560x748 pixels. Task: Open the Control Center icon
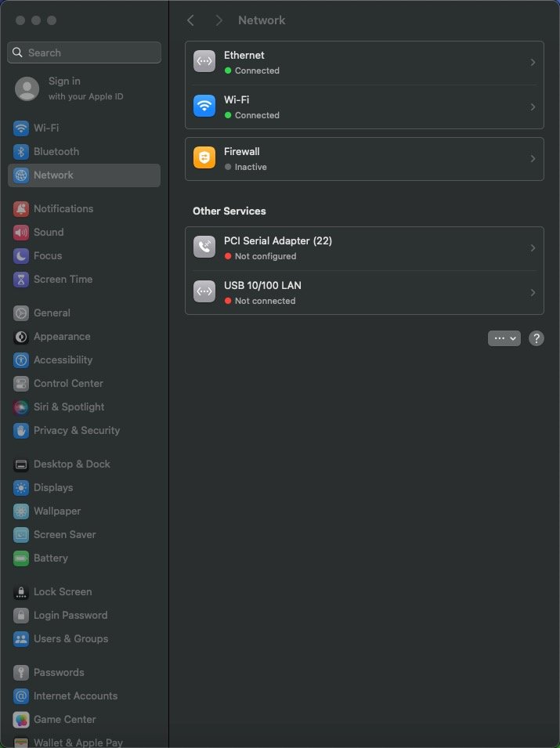[21, 384]
